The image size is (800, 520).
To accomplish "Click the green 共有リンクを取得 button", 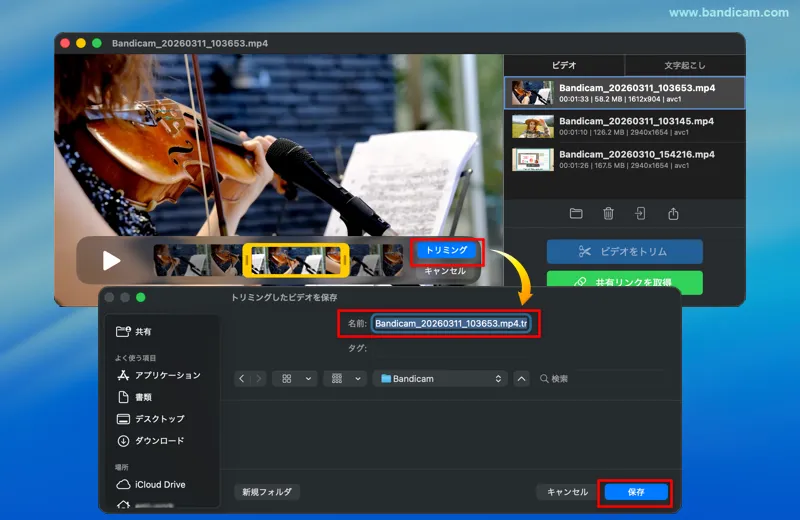I will pyautogui.click(x=624, y=282).
